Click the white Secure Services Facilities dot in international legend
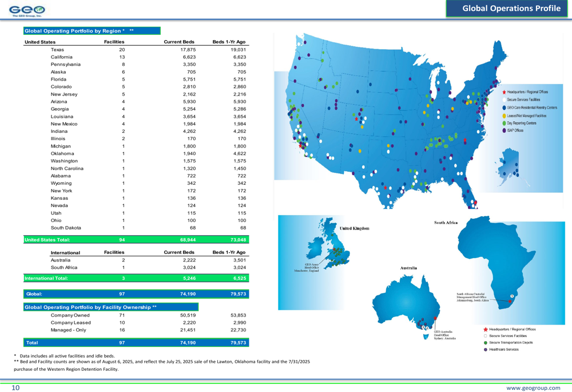The image size is (572, 392). tap(486, 336)
